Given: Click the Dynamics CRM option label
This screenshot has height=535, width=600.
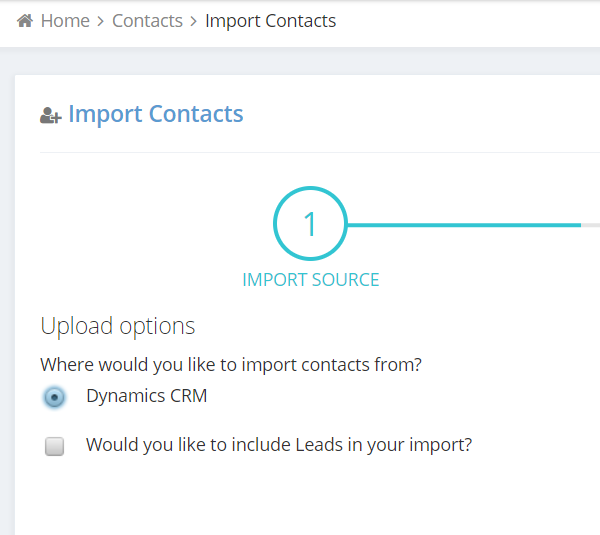Looking at the screenshot, I should [147, 396].
